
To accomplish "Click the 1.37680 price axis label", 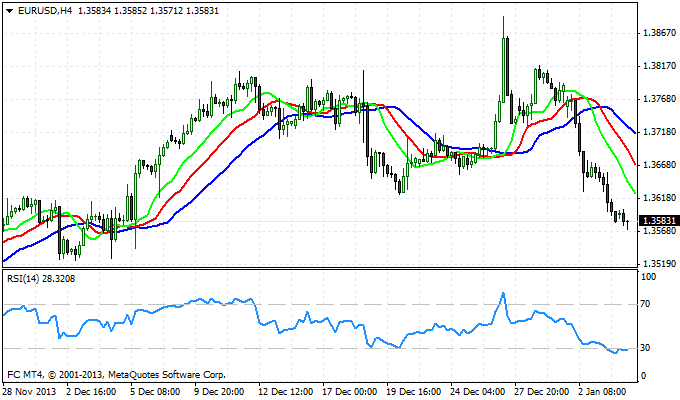I will coord(660,99).
